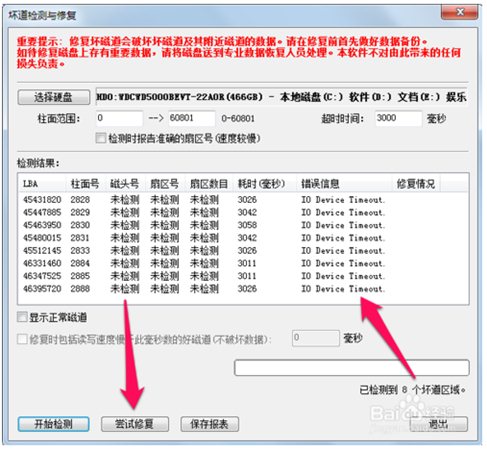Screen dimensions: 487x450
Task: Click IO Device Timeout in row 2829
Action: [x=343, y=212]
